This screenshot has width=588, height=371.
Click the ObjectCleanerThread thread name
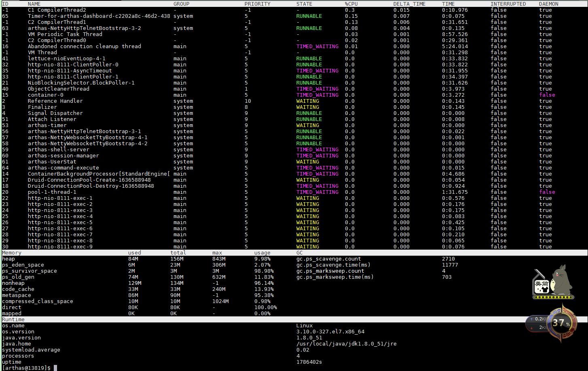[x=59, y=89]
